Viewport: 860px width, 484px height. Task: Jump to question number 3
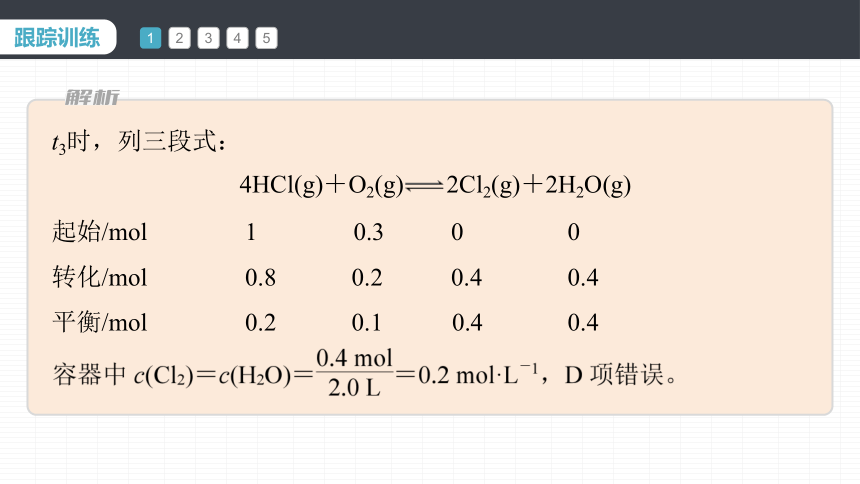coord(208,38)
